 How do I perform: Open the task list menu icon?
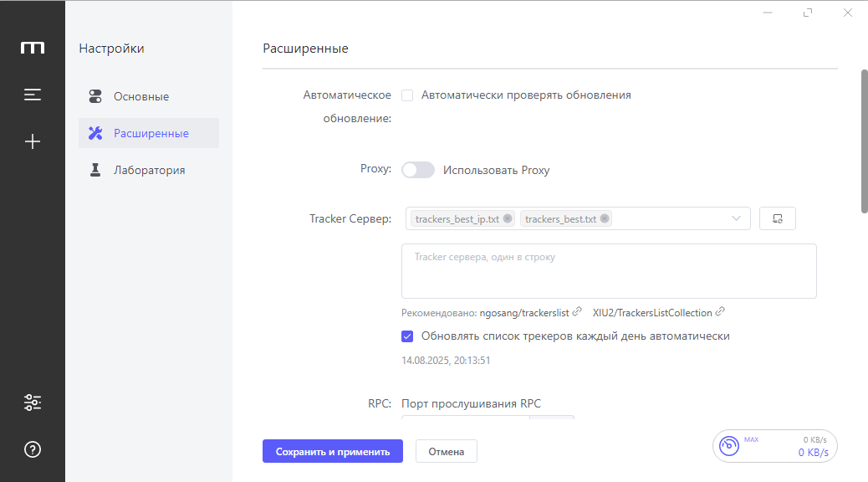[x=33, y=95]
